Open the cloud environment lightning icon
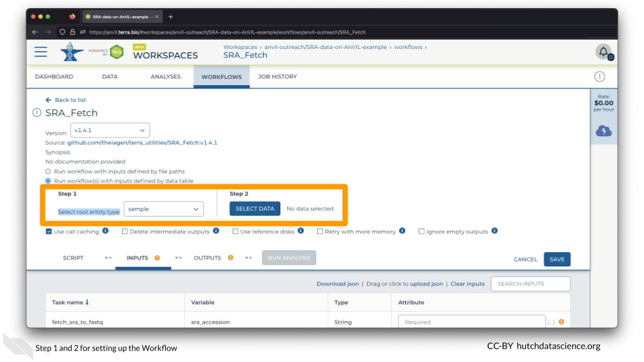Viewport: 644px width, 362px height. [x=604, y=131]
